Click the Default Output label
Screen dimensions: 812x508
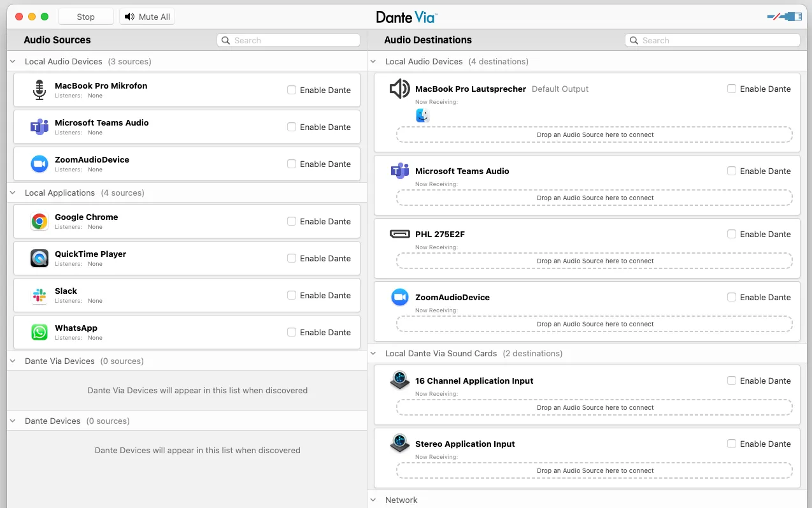pyautogui.click(x=560, y=89)
